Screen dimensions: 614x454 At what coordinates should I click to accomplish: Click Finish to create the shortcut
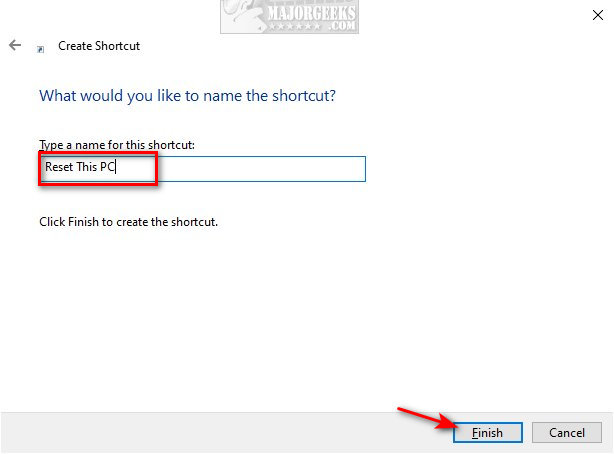click(488, 432)
